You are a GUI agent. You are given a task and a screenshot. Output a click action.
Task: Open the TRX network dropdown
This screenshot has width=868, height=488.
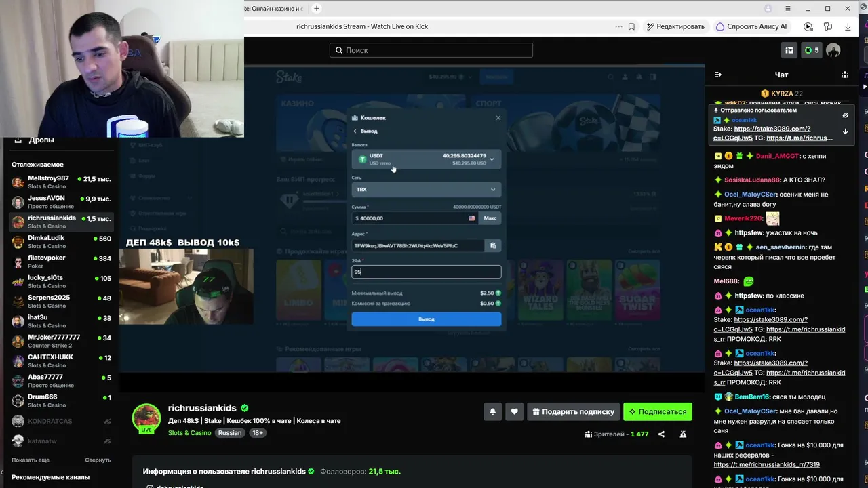coord(427,190)
